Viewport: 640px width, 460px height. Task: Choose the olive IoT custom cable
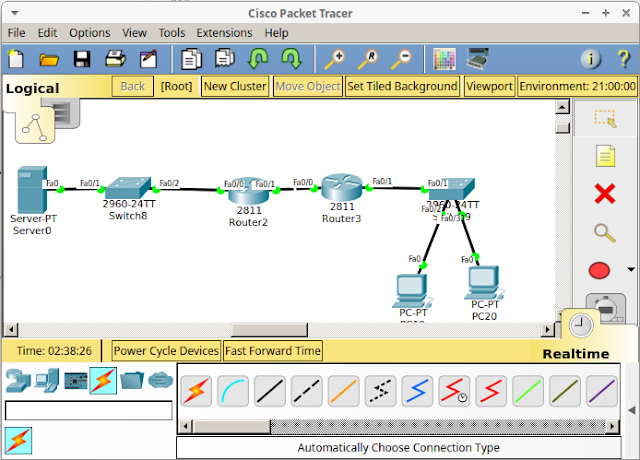pos(565,391)
